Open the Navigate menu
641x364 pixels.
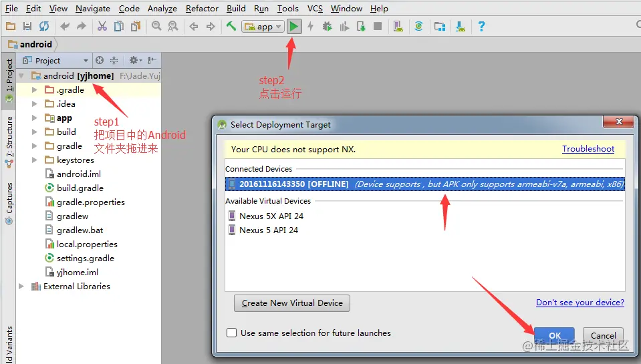[x=93, y=9]
